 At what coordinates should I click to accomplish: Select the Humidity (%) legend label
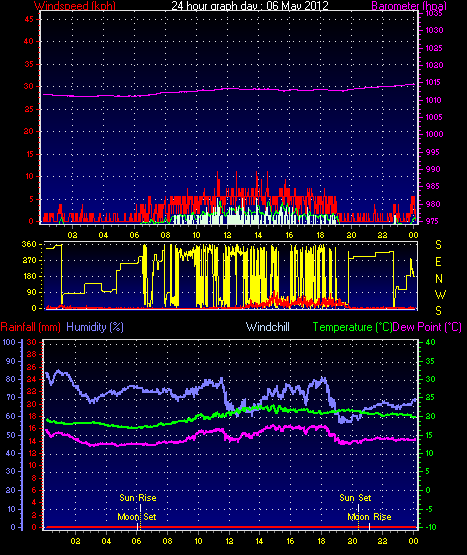tap(95, 327)
